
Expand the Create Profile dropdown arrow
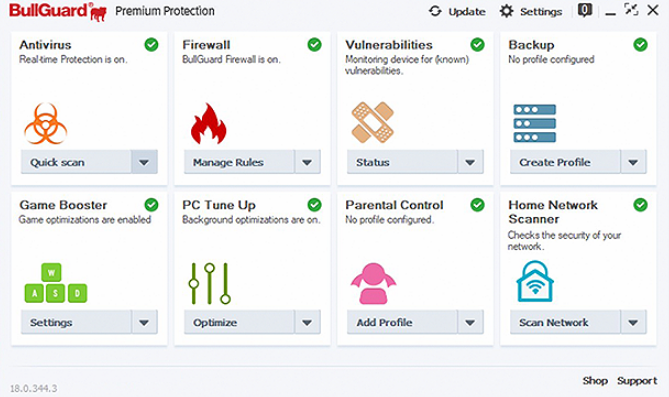pyautogui.click(x=633, y=162)
